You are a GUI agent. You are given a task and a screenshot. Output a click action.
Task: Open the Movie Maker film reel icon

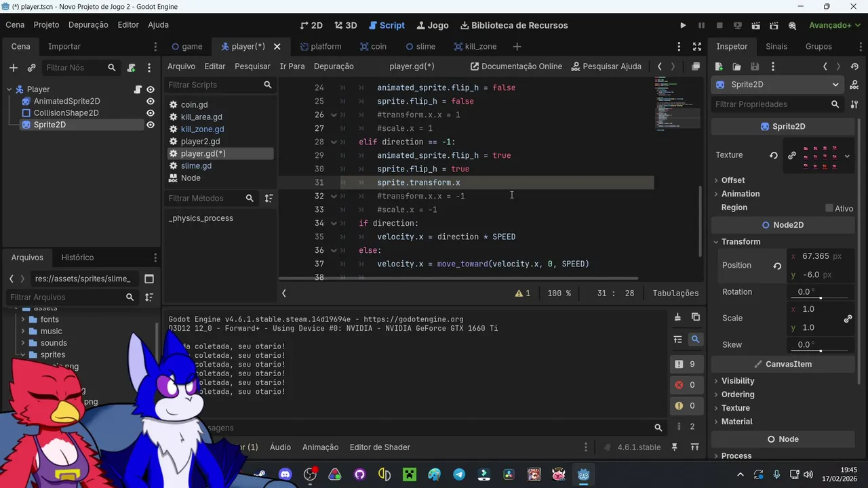click(792, 25)
